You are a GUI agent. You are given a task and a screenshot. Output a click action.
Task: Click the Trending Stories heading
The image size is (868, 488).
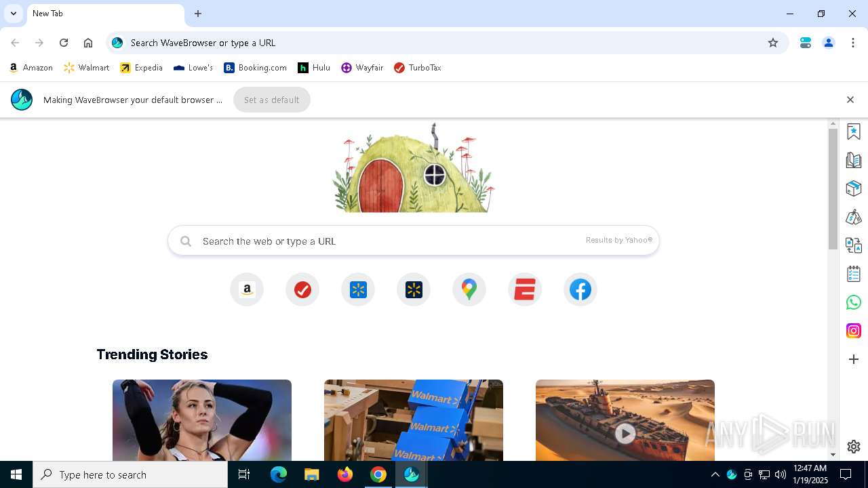tap(152, 354)
